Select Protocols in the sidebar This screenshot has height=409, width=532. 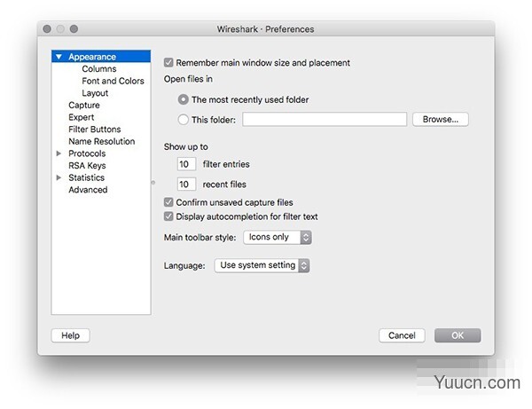click(87, 153)
